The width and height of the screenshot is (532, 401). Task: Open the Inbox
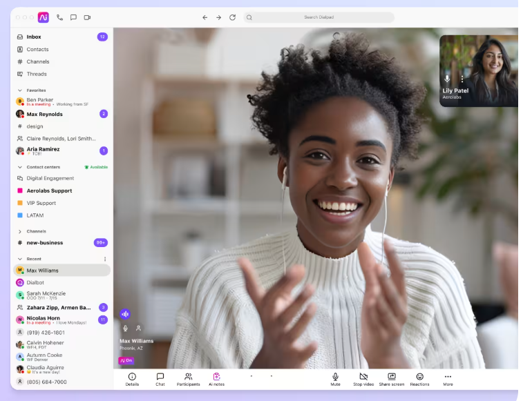pos(62,37)
